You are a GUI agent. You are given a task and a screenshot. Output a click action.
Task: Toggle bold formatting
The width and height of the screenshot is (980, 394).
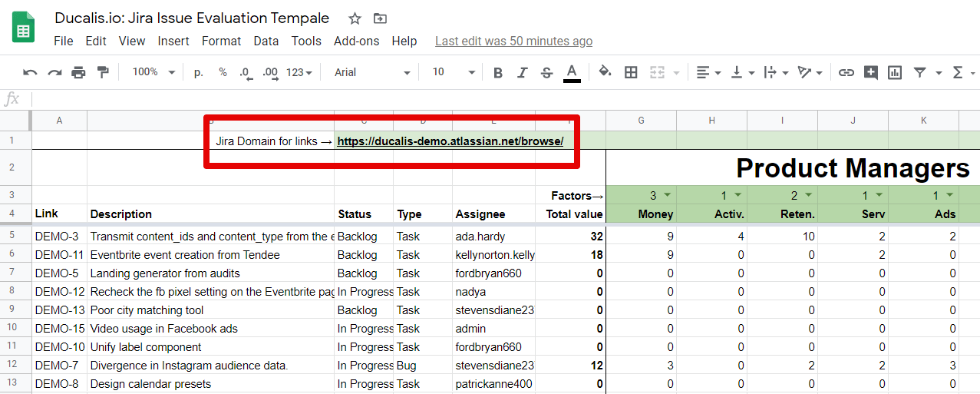point(498,72)
